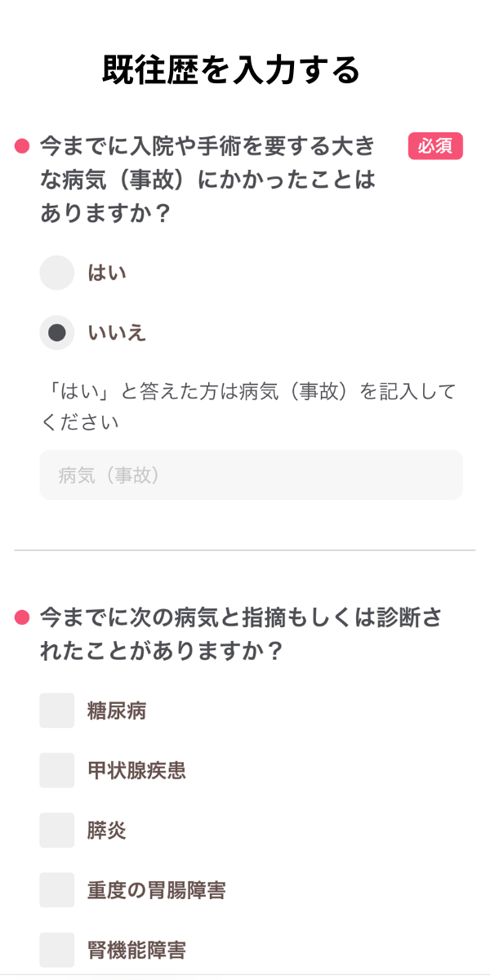The height and width of the screenshot is (980, 490).
Task: Click the はい option label text
Action: tap(107, 273)
